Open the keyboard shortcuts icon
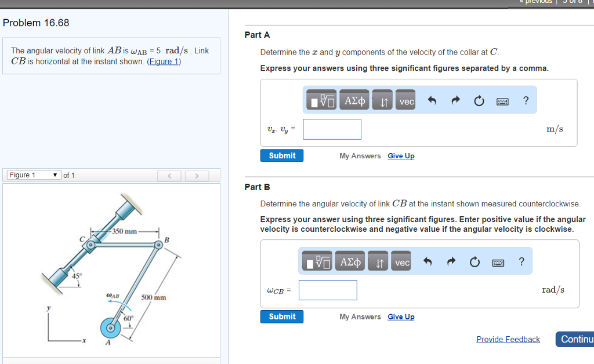The height and width of the screenshot is (364, 594). pos(502,100)
